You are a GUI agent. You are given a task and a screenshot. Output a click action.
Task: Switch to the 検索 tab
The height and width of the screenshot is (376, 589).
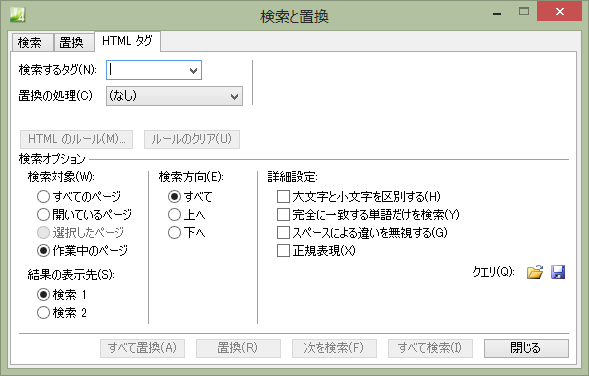point(32,42)
